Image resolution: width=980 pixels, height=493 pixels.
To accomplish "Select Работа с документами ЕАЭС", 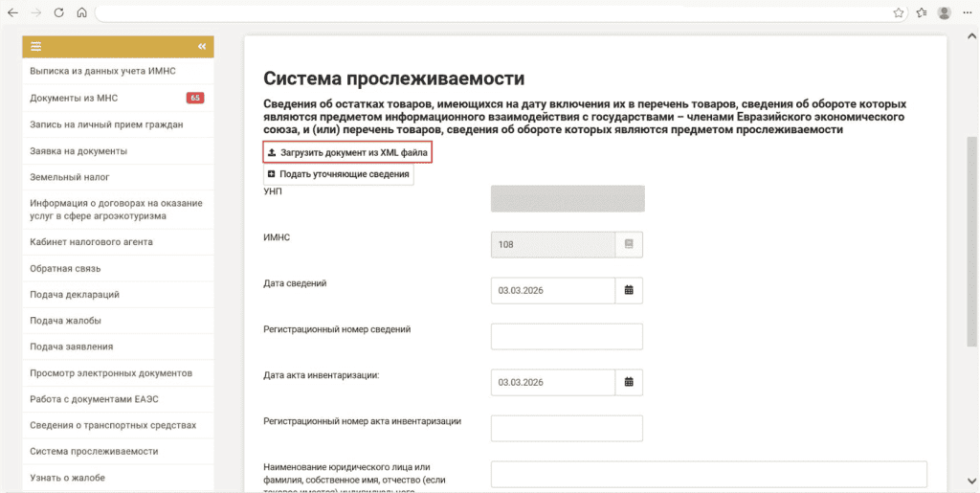I will pos(118,398).
